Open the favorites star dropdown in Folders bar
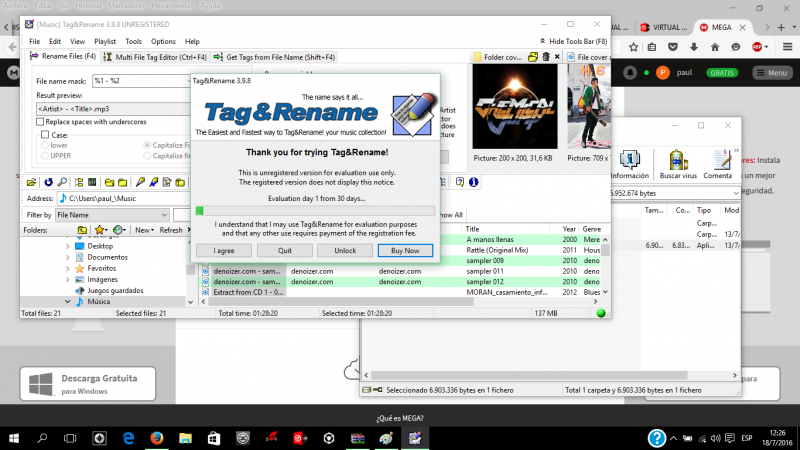Viewport: 800px width, 450px height. 101,230
